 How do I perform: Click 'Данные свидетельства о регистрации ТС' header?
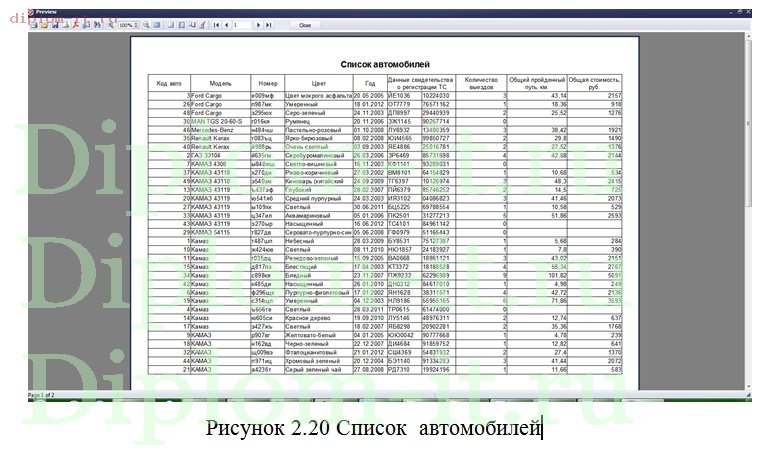(x=421, y=83)
